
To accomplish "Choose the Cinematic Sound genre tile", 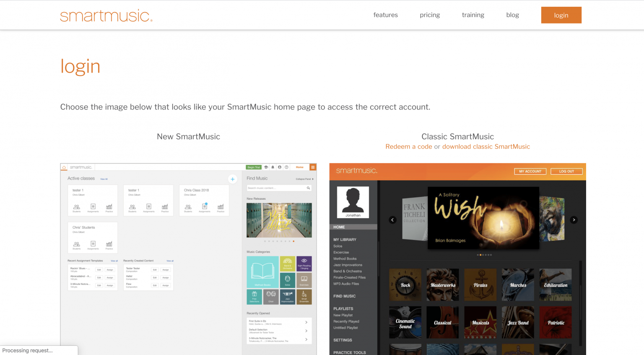I will 405,322.
